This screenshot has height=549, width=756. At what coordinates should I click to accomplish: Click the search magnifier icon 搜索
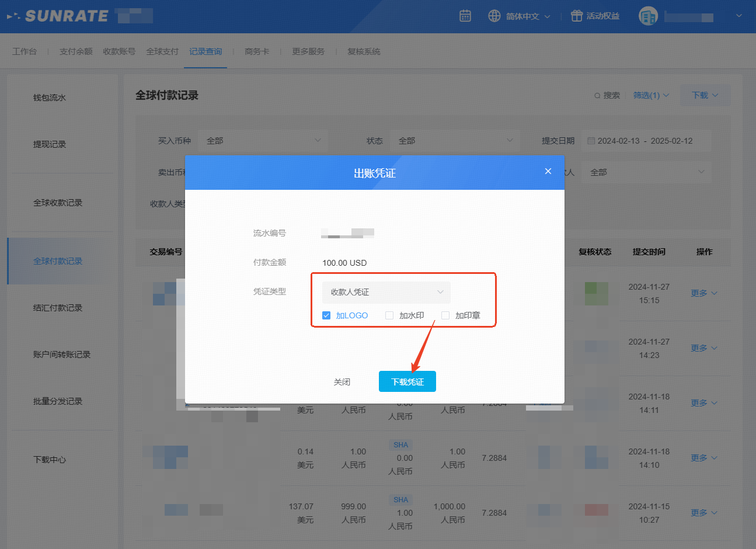tap(597, 96)
